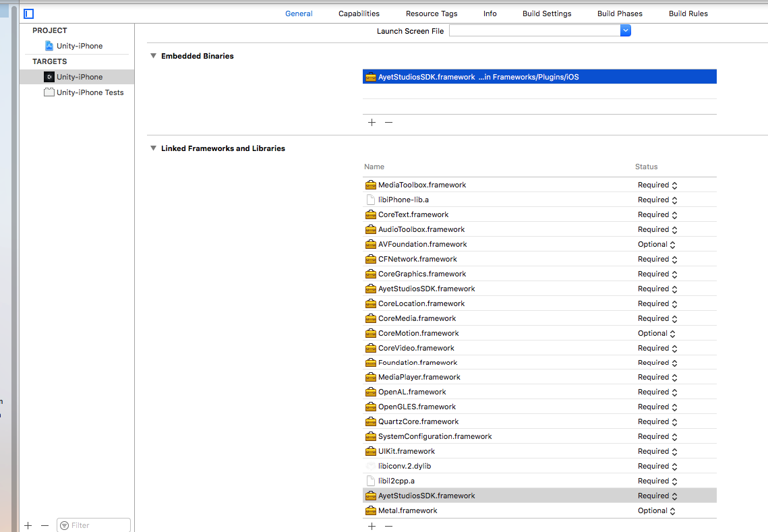Change CoreMotion.framework Optional status popup
768x532 pixels.
656,334
